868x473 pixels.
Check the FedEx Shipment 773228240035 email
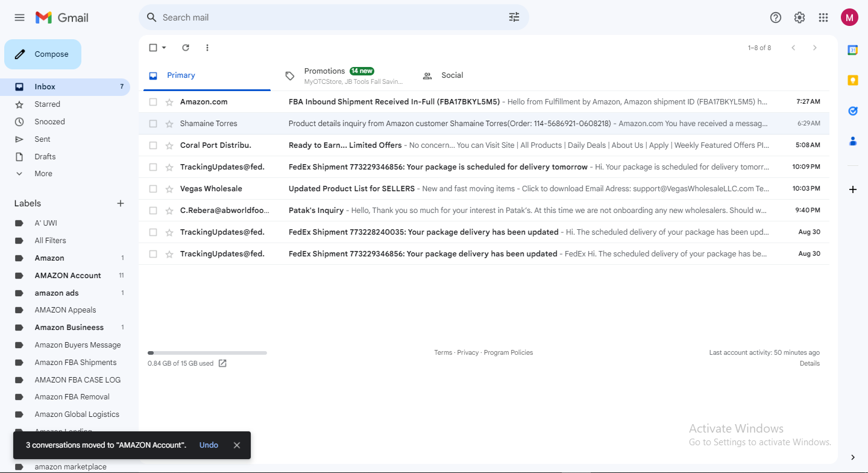(x=153, y=232)
